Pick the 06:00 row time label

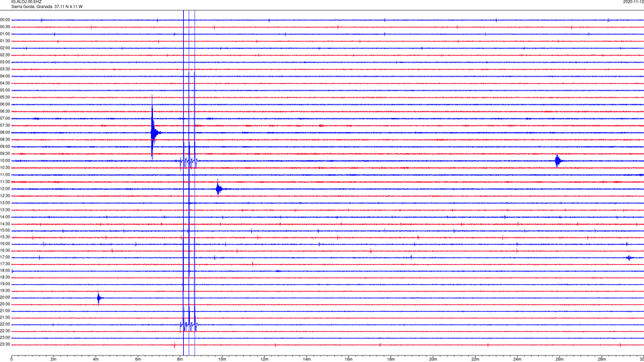pos(5,105)
